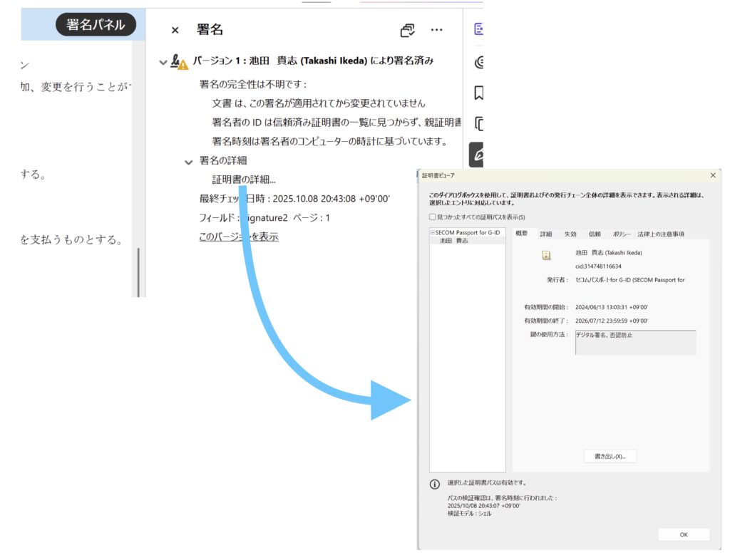This screenshot has height=560, width=730.
Task: Select 池田 貴志 in the certificate tree
Action: 453,242
